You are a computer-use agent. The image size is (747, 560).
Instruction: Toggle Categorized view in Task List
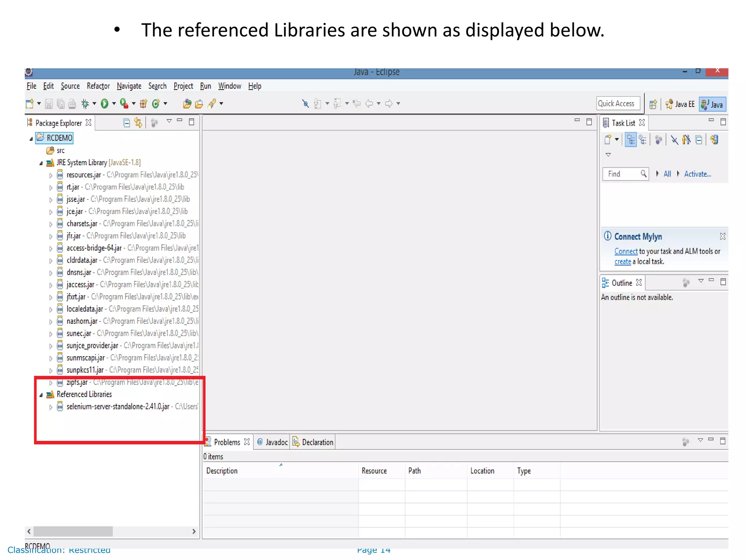click(x=631, y=140)
